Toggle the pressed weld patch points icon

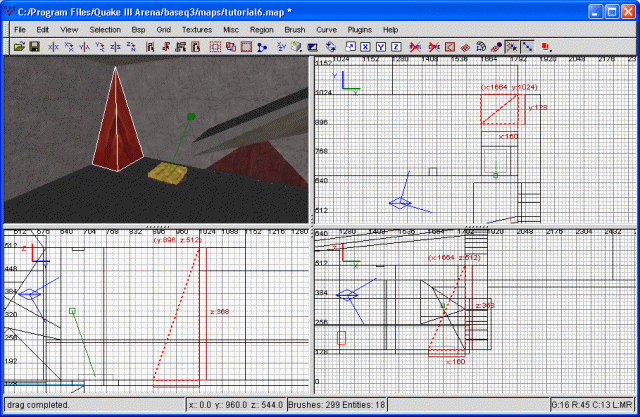click(512, 47)
